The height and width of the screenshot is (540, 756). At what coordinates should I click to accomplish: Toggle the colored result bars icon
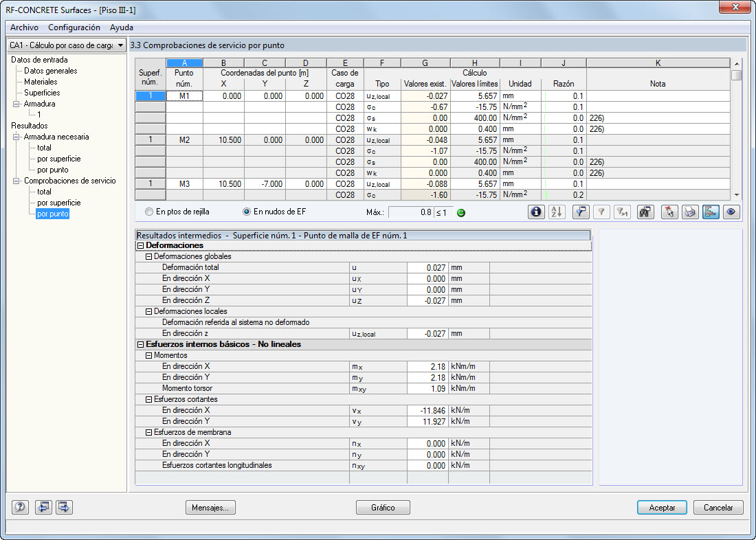(x=711, y=212)
